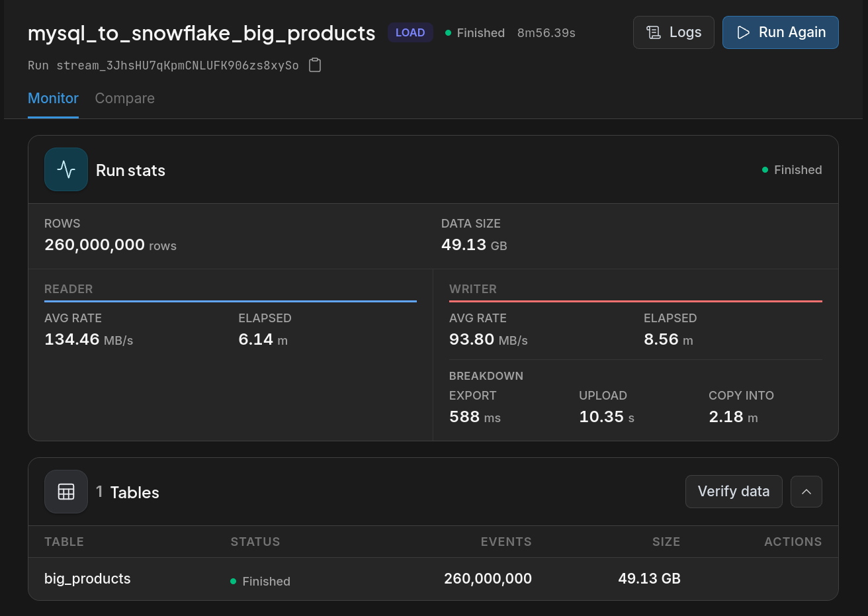Click the 260,000,000 rows value in Run stats
Image resolution: width=868 pixels, height=616 pixels.
(x=110, y=245)
